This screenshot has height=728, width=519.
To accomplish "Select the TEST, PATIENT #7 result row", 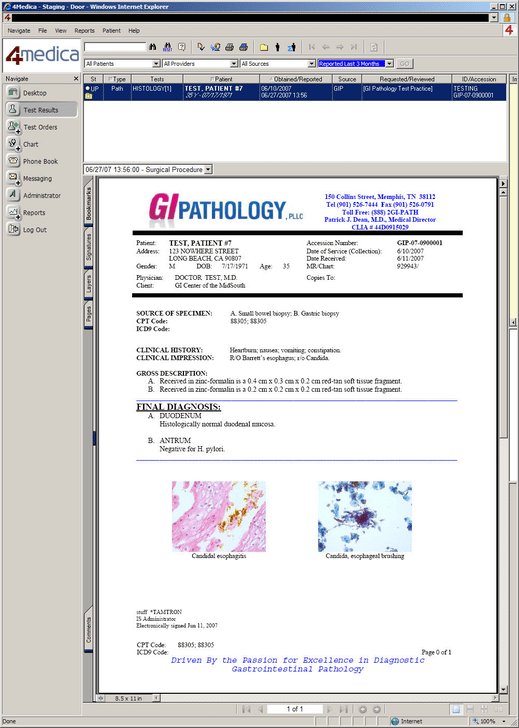I will 295,92.
